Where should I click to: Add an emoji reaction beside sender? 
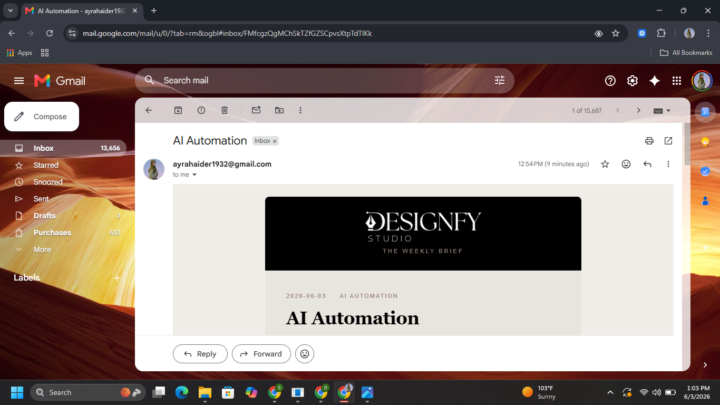[x=626, y=164]
